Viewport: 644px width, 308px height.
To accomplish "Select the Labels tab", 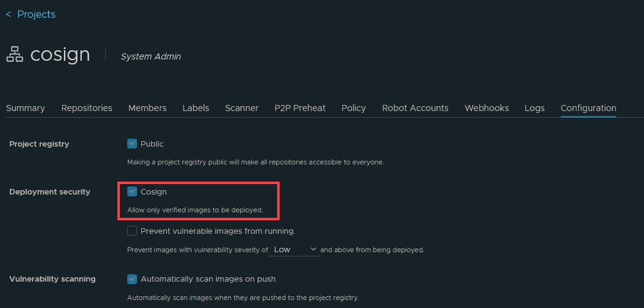I will coord(195,108).
